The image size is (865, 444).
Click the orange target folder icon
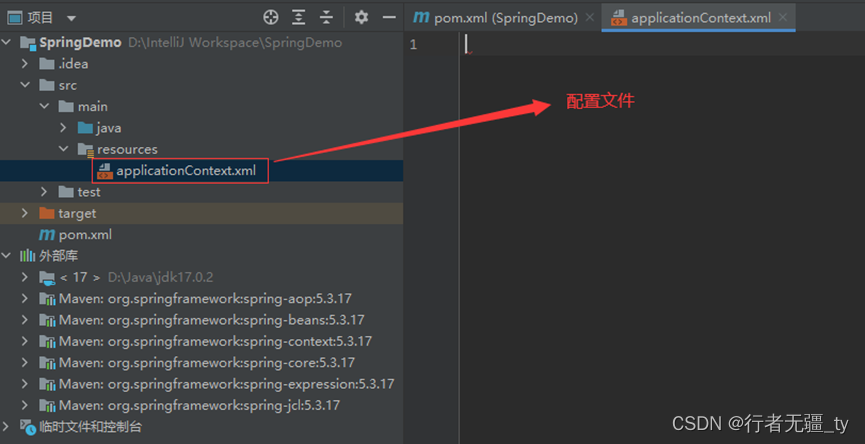47,213
